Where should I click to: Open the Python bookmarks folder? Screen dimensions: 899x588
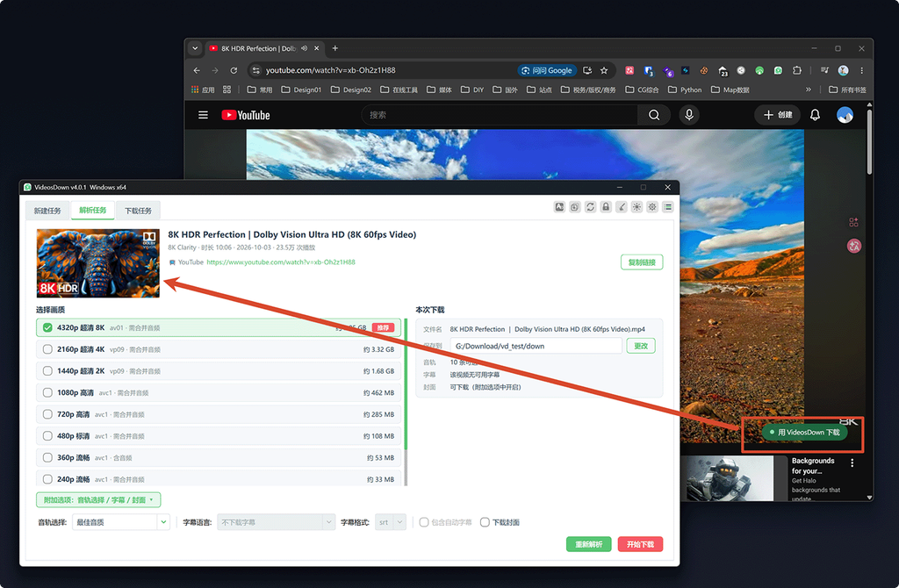685,90
